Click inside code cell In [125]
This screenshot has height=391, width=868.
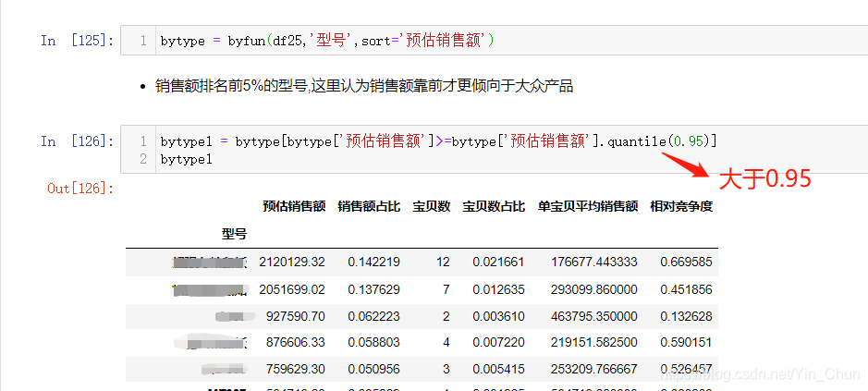(495, 40)
